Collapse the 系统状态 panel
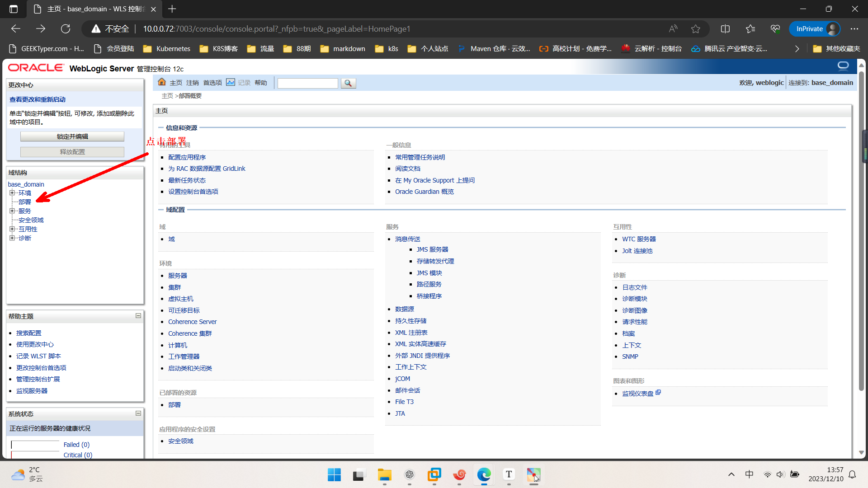The image size is (868, 488). coord(138,413)
